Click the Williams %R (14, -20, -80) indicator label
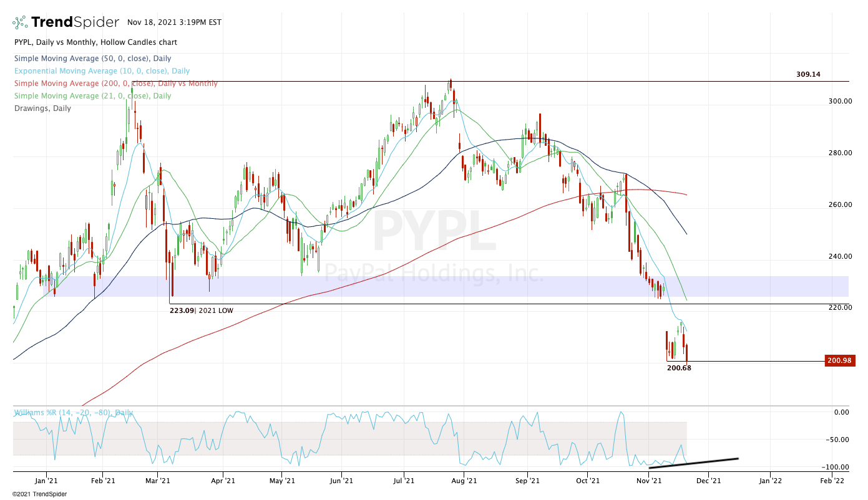This screenshot has height=500, width=868. point(74,413)
